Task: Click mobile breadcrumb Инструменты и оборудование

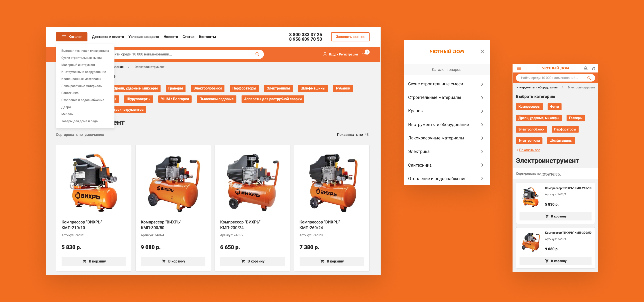Action: click(537, 88)
